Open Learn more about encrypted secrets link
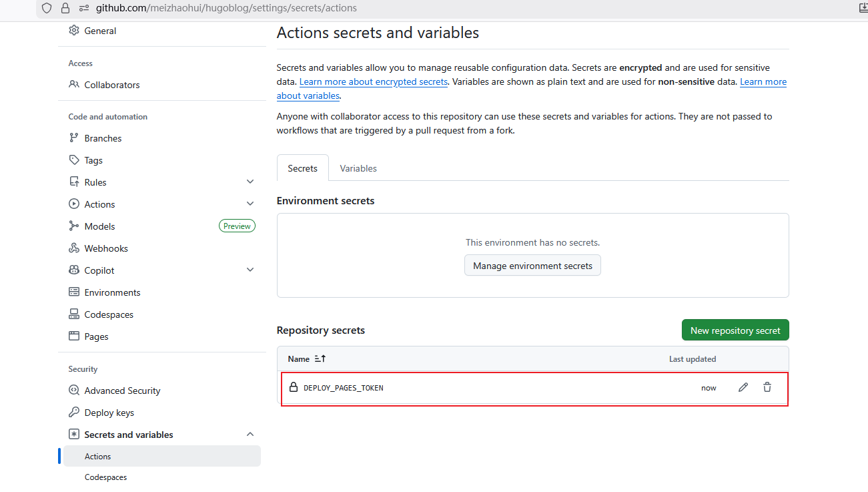The width and height of the screenshot is (868, 492). coord(373,81)
